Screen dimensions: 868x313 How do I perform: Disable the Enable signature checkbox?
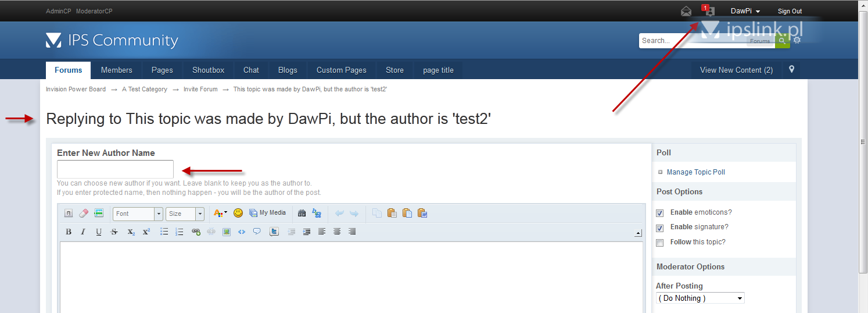[x=659, y=227]
